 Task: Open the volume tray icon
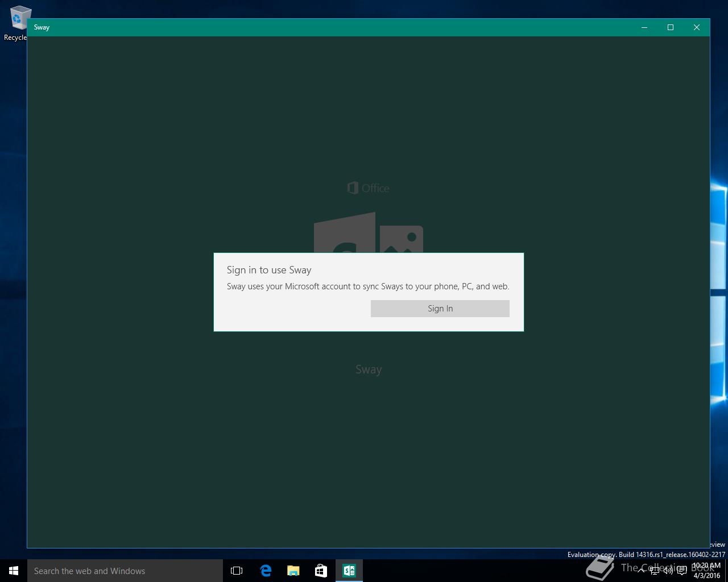pos(668,571)
